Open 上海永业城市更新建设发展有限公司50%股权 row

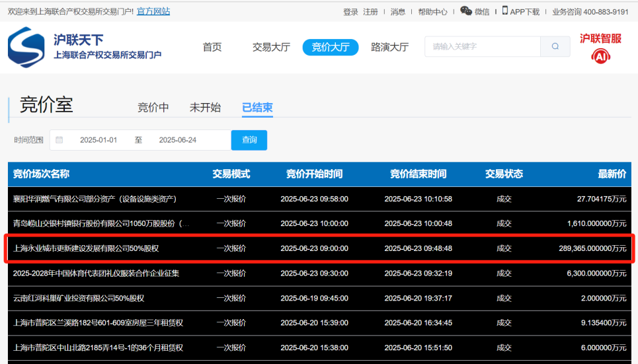pyautogui.click(x=86, y=248)
